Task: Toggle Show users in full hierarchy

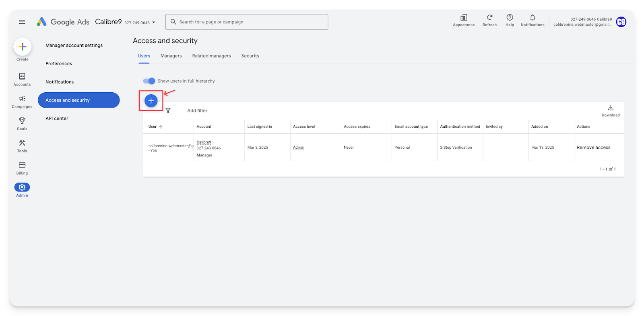Action: [x=149, y=81]
